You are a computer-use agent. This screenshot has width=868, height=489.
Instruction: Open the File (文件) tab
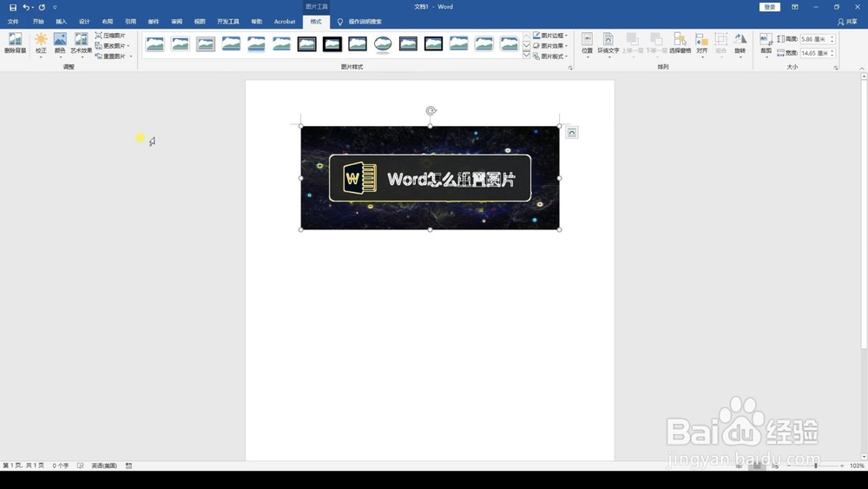pos(13,22)
